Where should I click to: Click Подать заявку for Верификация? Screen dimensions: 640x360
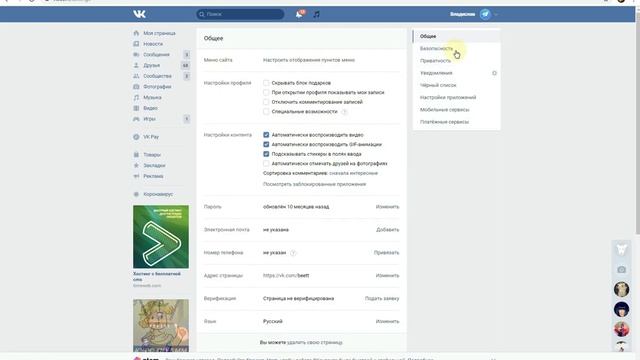tap(382, 298)
